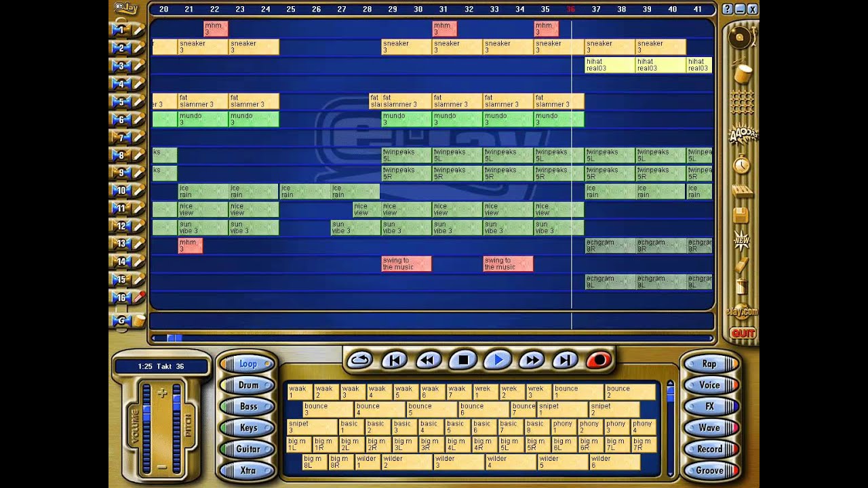Image resolution: width=868 pixels, height=488 pixels.
Task: Pick the 'wilder 6' sample
Action: tap(614, 462)
